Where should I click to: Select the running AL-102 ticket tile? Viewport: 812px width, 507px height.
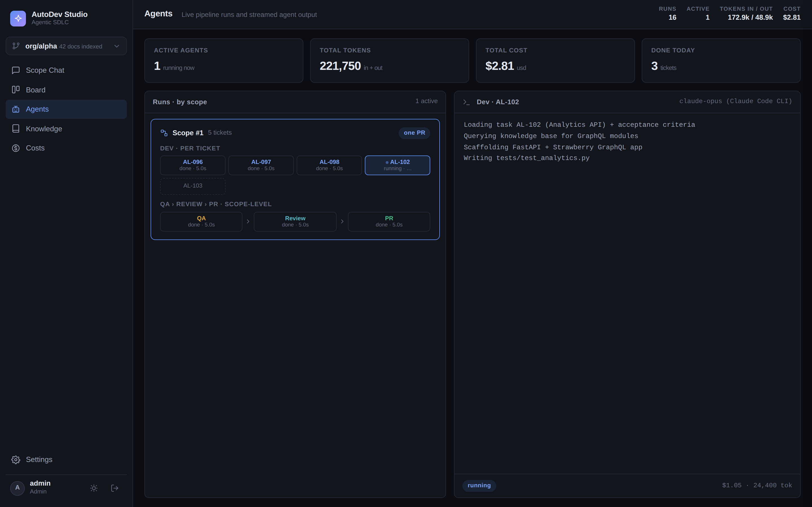[397, 165]
